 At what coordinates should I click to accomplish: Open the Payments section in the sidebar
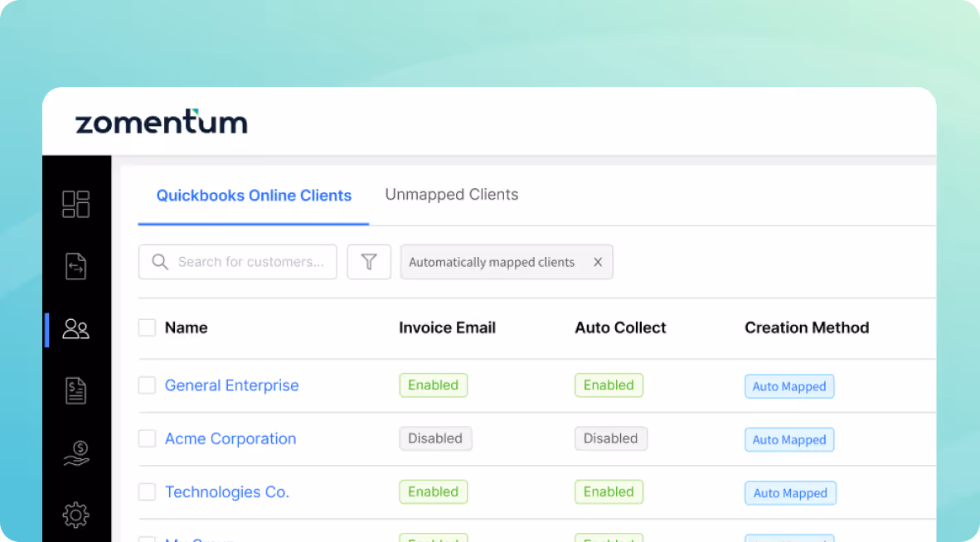[75, 452]
